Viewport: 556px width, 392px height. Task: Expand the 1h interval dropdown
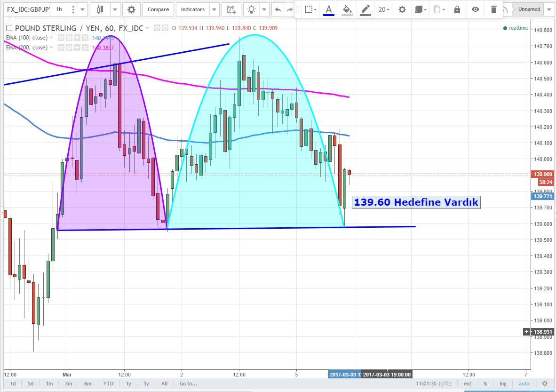pos(83,9)
